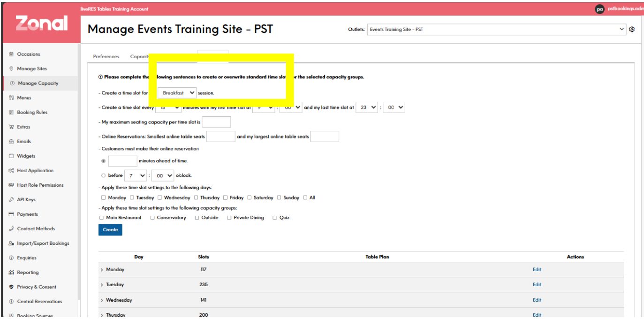644x319 pixels.
Task: Click the maximum seating capacity input field
Action: point(216,122)
